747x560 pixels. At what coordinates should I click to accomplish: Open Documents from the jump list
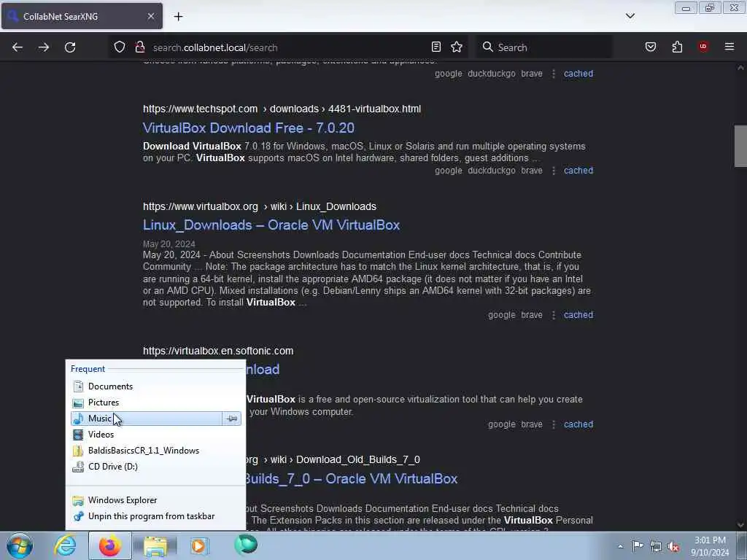tap(155, 386)
